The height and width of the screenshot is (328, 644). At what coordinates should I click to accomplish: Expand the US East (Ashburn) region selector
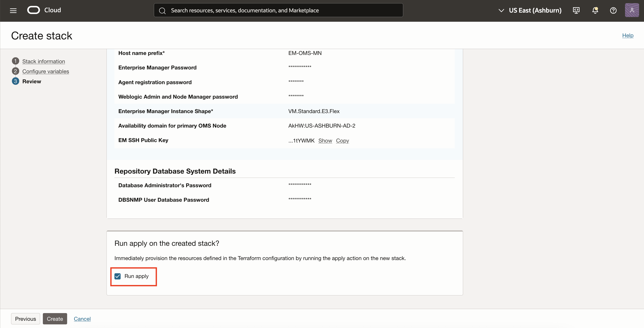click(530, 10)
